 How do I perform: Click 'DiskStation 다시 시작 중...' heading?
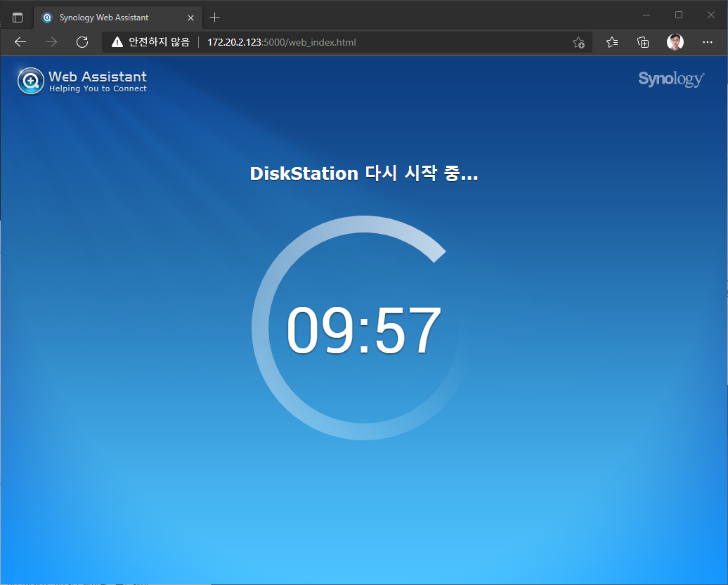coord(364,173)
